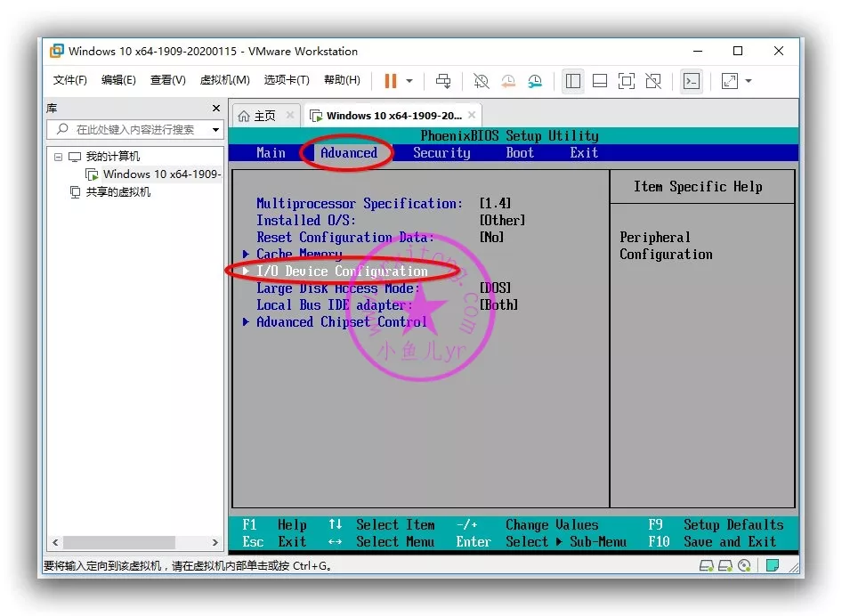Viewport: 842px width, 616px height.
Task: Collapse the 我的计算机 tree node
Action: pyautogui.click(x=59, y=157)
